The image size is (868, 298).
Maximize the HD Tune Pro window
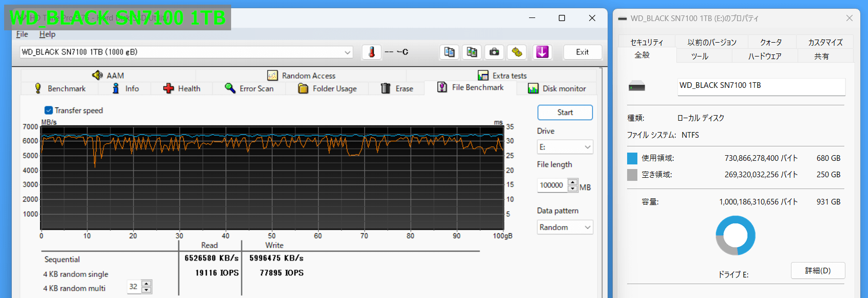coord(562,18)
